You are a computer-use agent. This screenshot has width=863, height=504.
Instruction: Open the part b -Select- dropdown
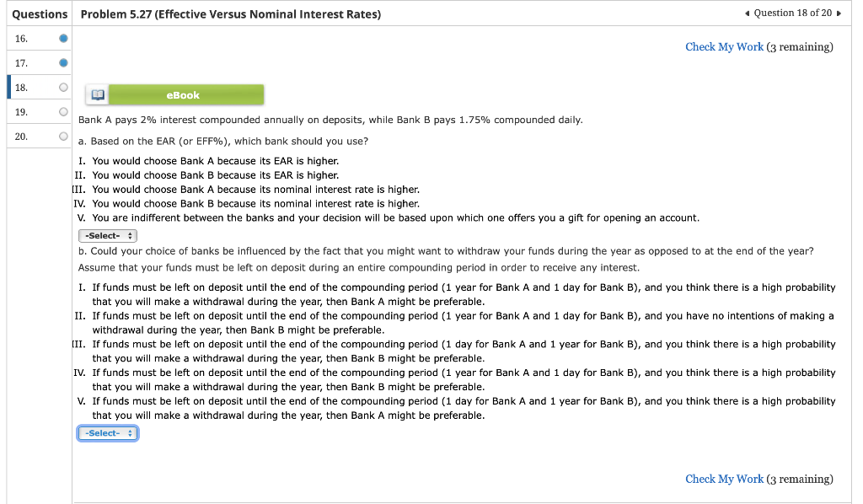tap(107, 432)
